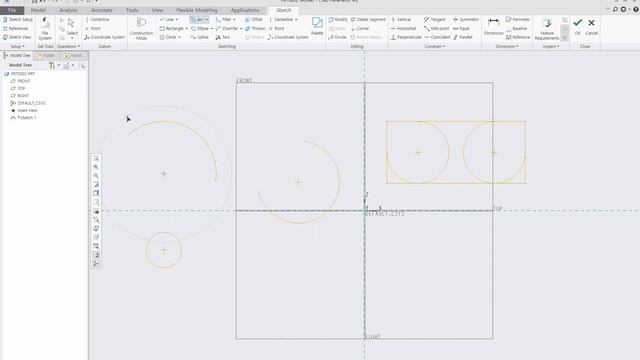Apply Symmetric constraint
640x360 pixels.
(x=466, y=19)
